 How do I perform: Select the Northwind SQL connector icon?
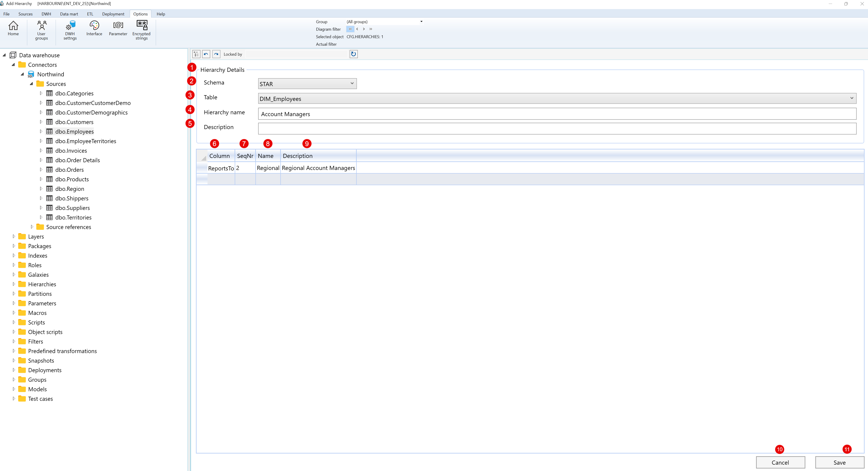[x=31, y=74]
